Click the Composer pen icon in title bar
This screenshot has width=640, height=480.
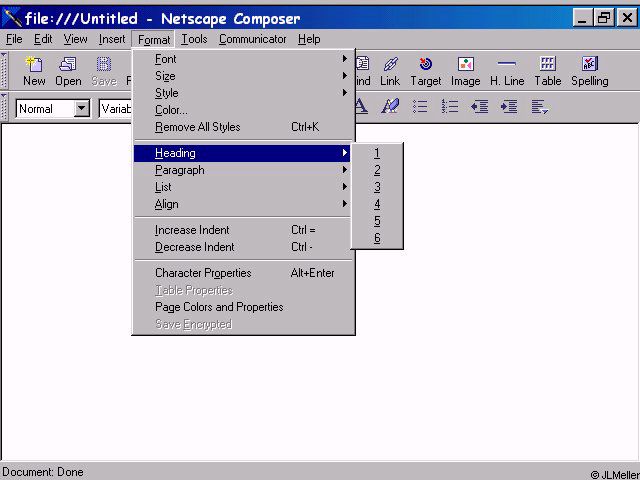[12, 18]
